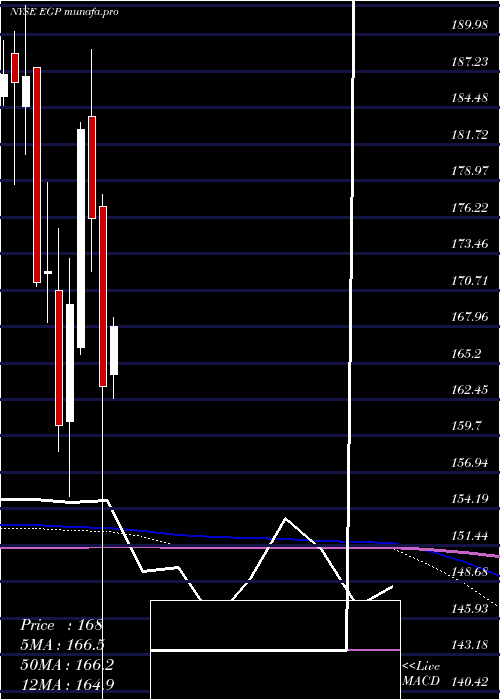The width and height of the screenshot is (500, 700).
Task: Click the 170.71 price axis label
Action: pos(470,281)
